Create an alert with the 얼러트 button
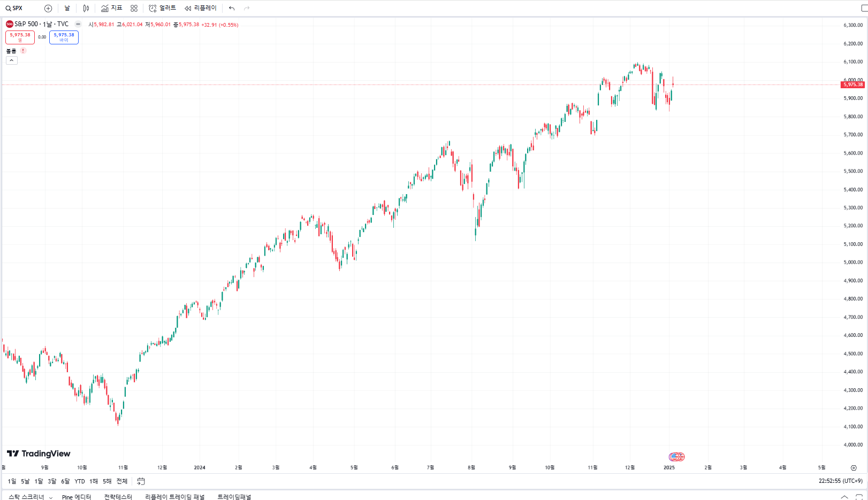 (x=162, y=9)
